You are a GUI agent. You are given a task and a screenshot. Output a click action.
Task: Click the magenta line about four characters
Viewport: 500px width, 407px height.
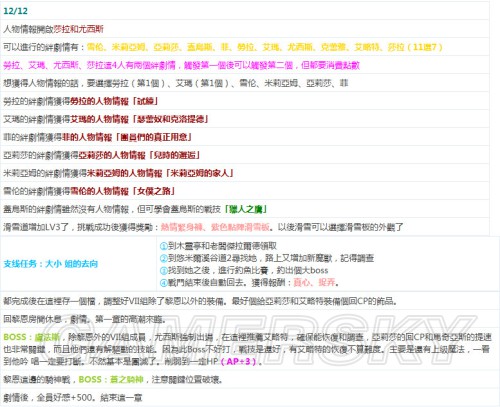[x=182, y=65]
